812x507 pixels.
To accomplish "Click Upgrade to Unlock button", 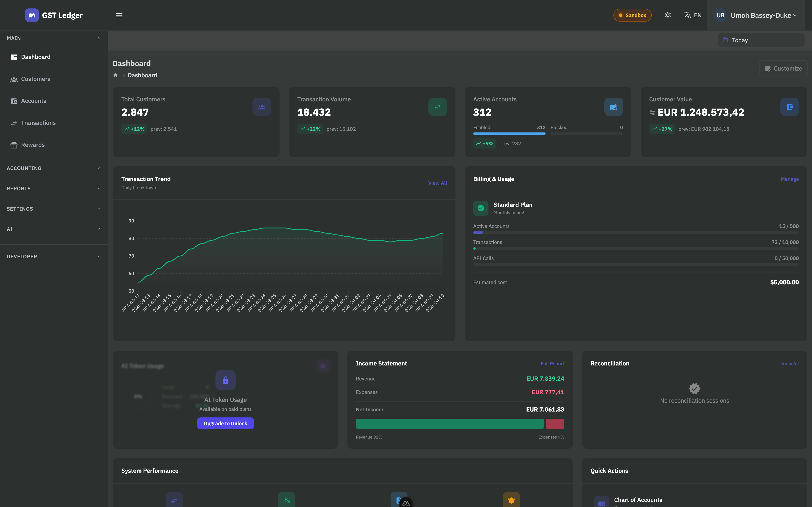I will [225, 423].
